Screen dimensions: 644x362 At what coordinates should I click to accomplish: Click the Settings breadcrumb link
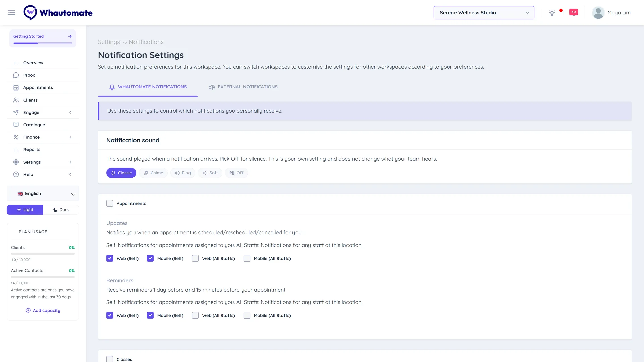point(109,42)
